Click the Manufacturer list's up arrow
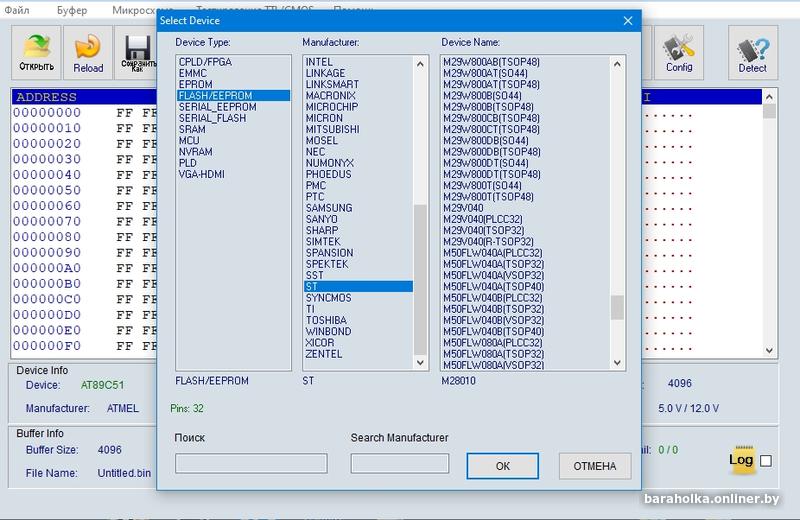This screenshot has height=520, width=800. (x=420, y=64)
